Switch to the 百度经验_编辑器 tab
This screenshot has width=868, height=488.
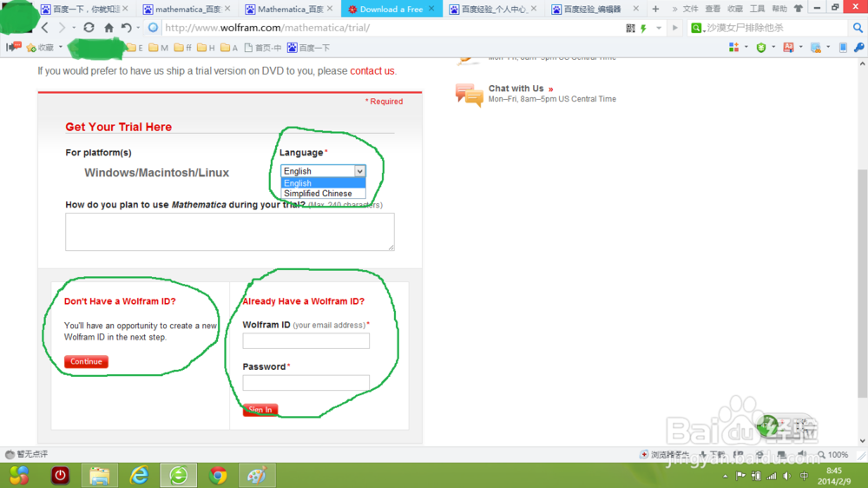pos(595,9)
